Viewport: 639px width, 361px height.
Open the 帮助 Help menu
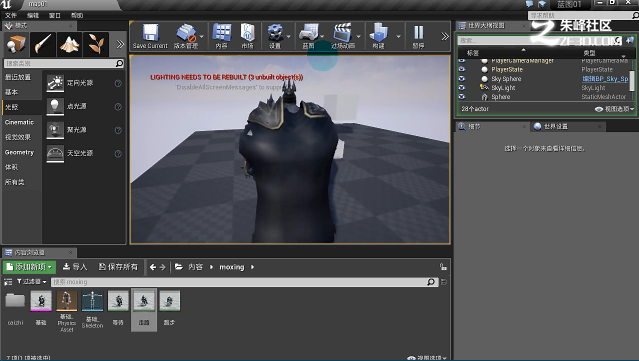pyautogui.click(x=77, y=15)
